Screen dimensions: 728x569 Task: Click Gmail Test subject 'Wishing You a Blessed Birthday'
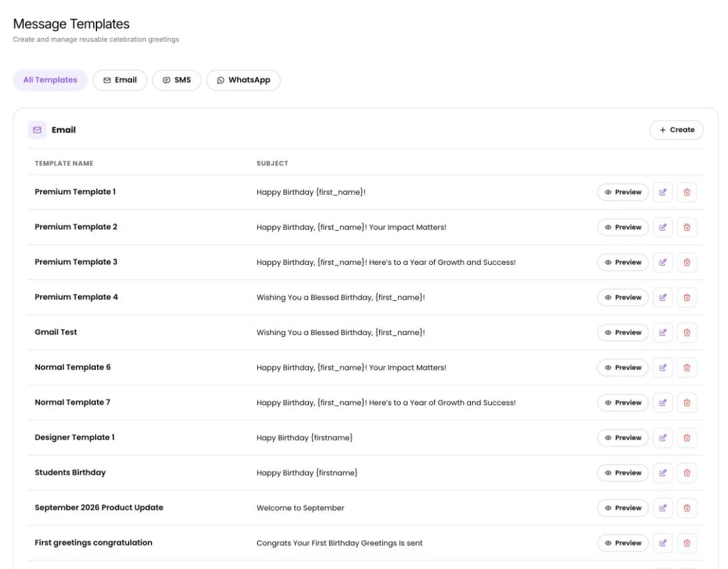point(341,332)
